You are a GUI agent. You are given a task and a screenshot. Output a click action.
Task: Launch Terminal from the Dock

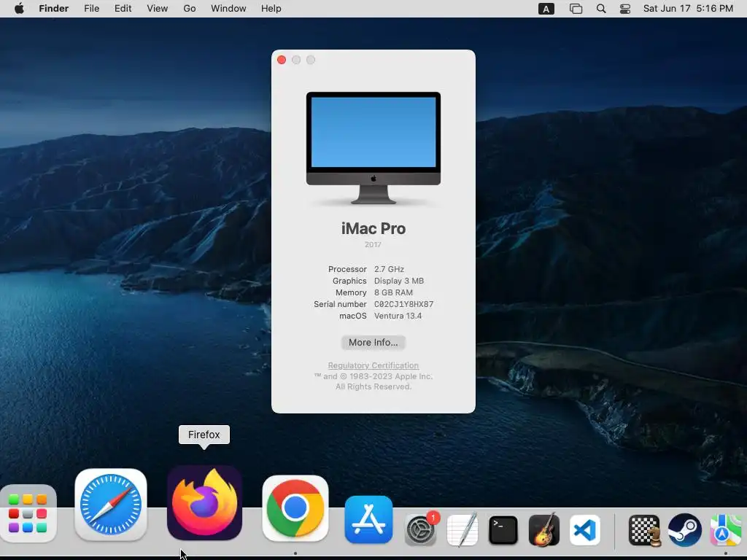click(503, 529)
